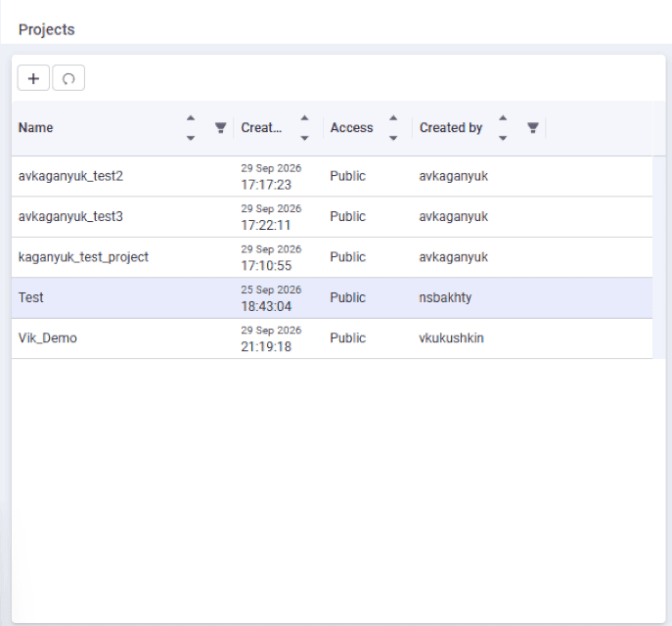Screen dimensions: 672x626
Task: Sort Created by ascending arrow
Action: coord(503,118)
